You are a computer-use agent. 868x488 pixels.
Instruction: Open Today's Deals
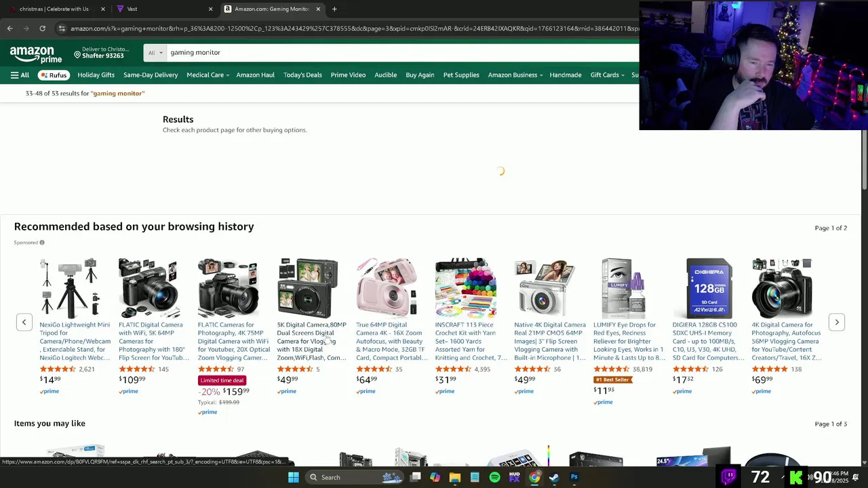302,75
